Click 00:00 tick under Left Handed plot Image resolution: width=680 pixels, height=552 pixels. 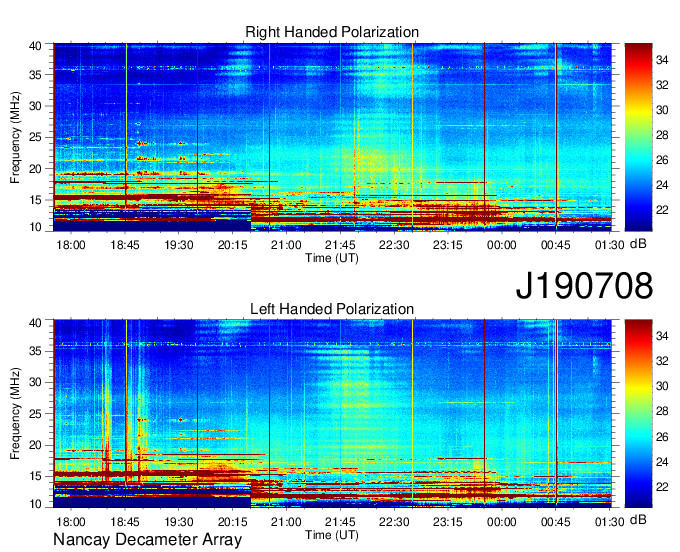pos(502,522)
